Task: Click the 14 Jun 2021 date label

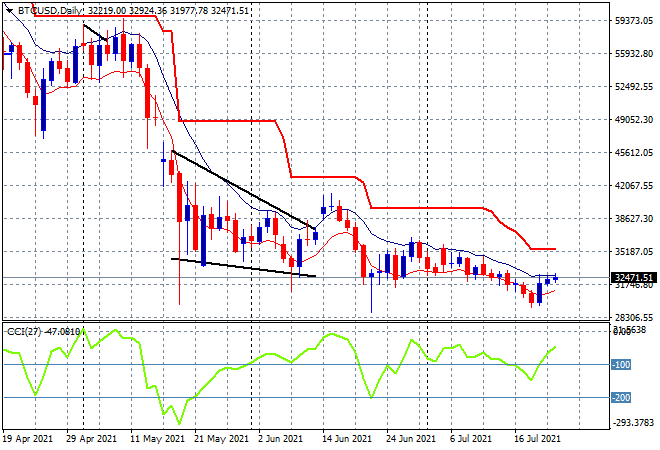Action: [347, 439]
